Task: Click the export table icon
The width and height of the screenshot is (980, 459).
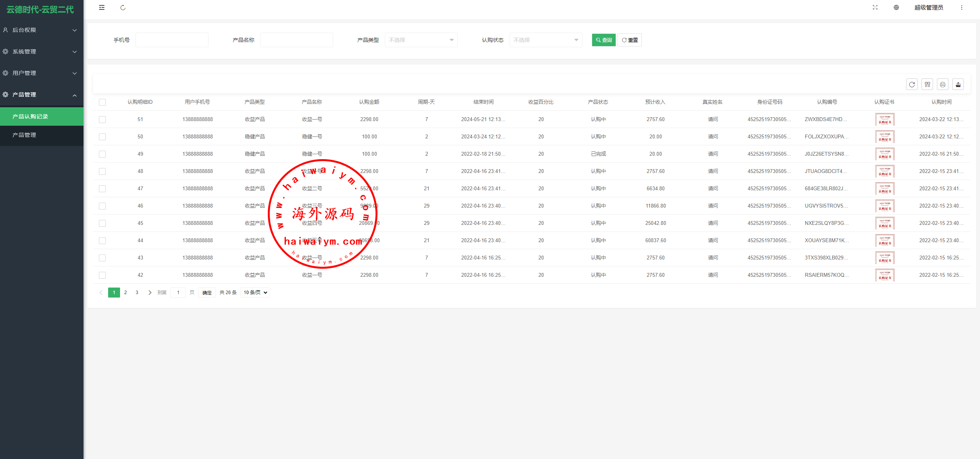Action: tap(958, 85)
